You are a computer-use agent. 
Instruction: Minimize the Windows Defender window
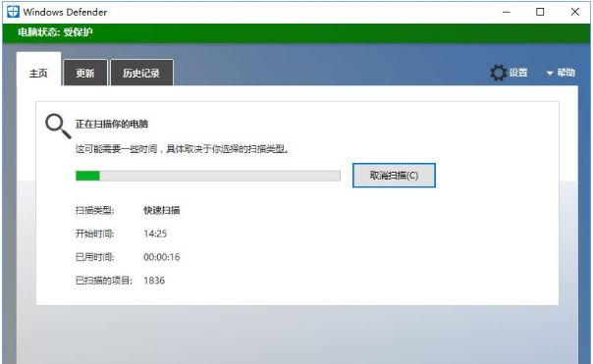506,12
